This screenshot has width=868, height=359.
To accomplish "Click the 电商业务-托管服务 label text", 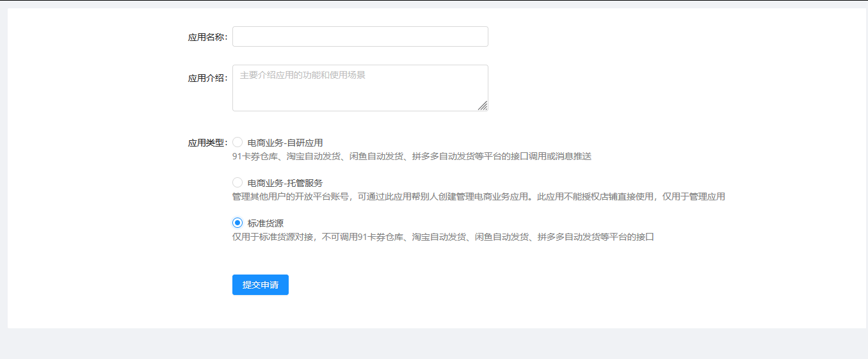I will (285, 183).
